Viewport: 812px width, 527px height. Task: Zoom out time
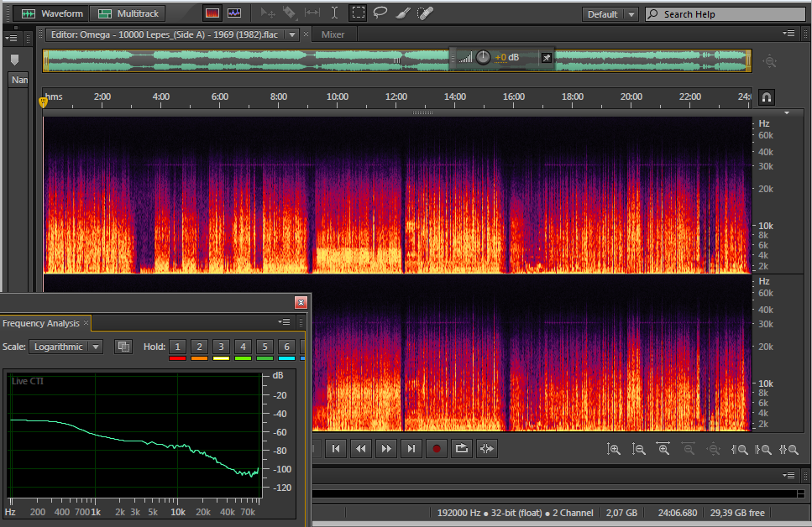pyautogui.click(x=689, y=449)
